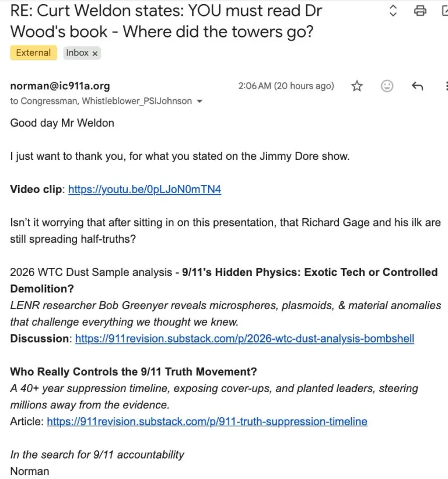Click the 'Norman' signature text
Viewport: 448px width, 479px height.
click(x=30, y=471)
